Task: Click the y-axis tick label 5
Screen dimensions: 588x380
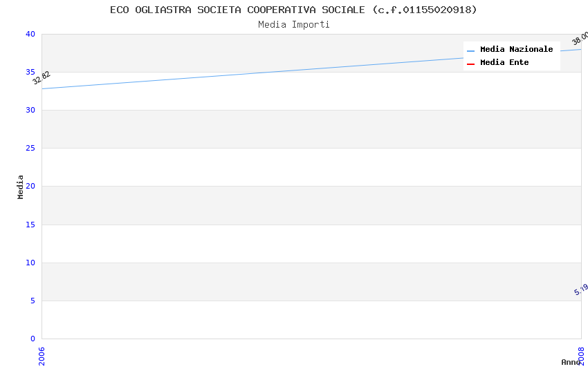Action: [33, 301]
